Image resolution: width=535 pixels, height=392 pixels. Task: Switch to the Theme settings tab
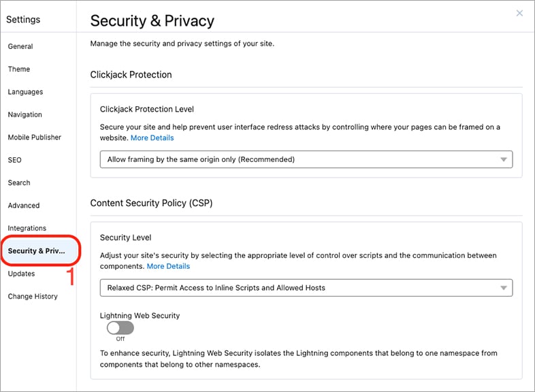click(19, 69)
